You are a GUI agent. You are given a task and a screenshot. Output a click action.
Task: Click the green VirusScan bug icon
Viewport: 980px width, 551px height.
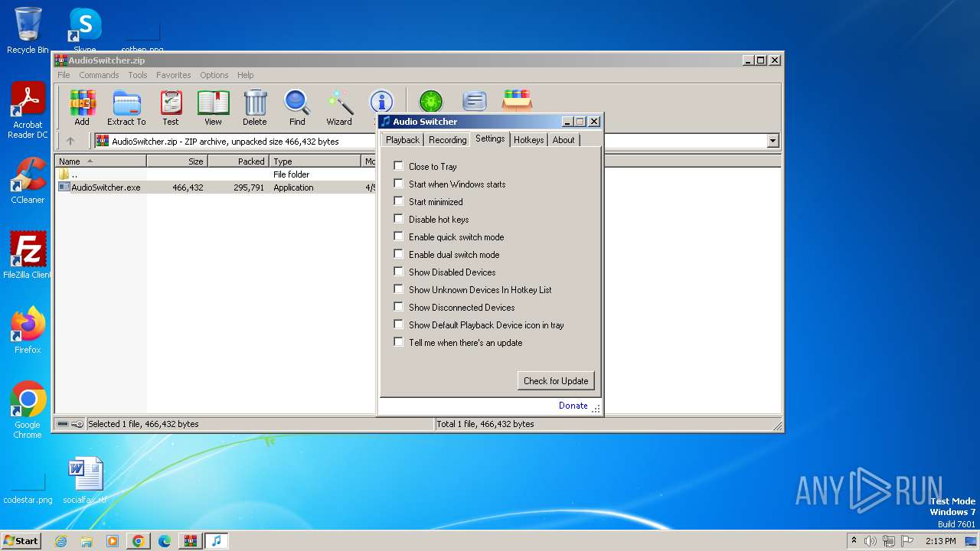coord(431,100)
